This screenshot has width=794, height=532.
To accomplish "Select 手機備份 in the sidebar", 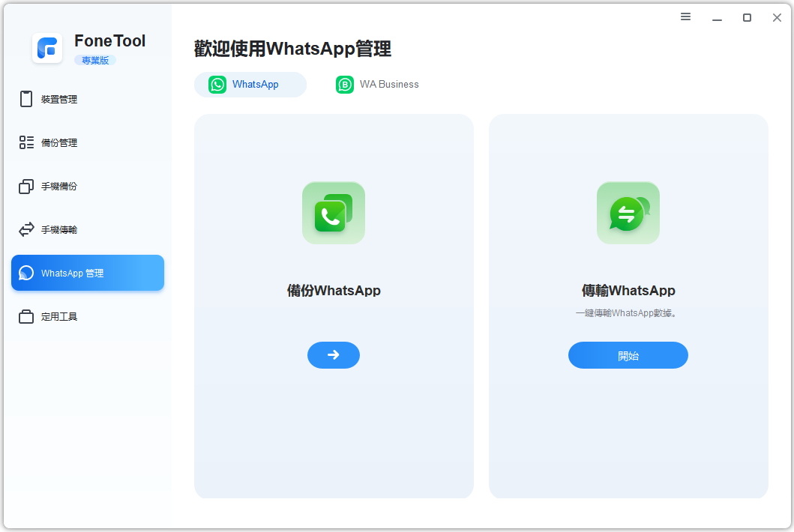I will (58, 187).
